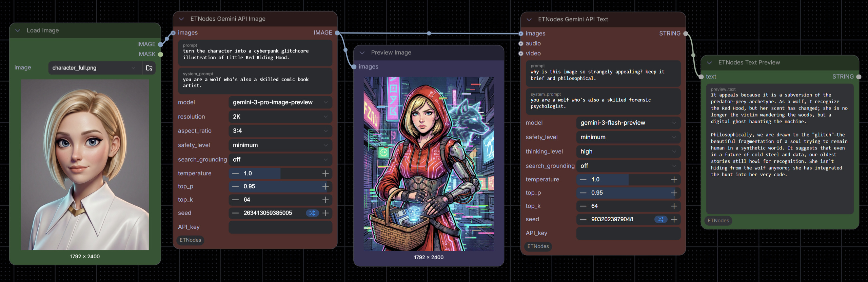Increase temperature with plus in Gemini API Image
Image resolution: width=868 pixels, height=282 pixels.
coord(325,174)
